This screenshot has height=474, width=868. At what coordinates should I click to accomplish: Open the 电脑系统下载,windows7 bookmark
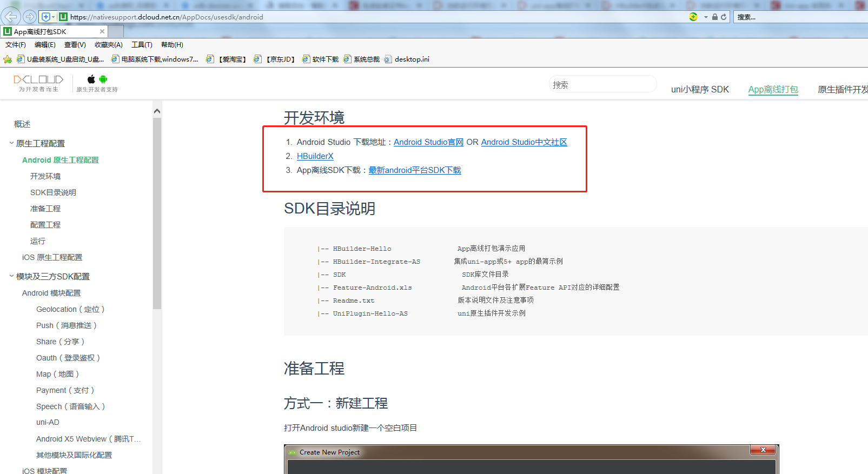155,59
